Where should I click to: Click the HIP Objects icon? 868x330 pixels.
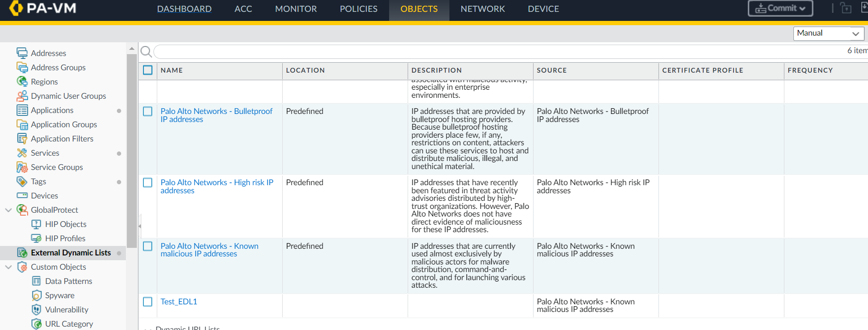click(36, 224)
